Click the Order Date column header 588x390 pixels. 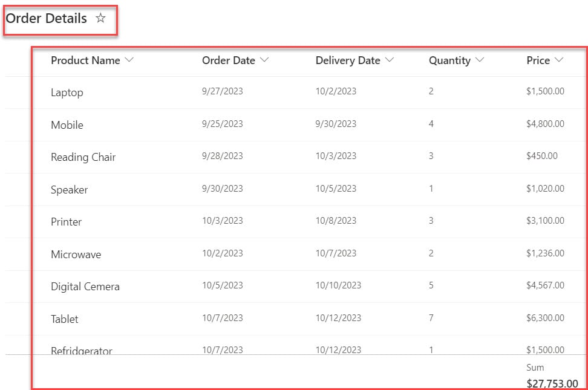[229, 60]
